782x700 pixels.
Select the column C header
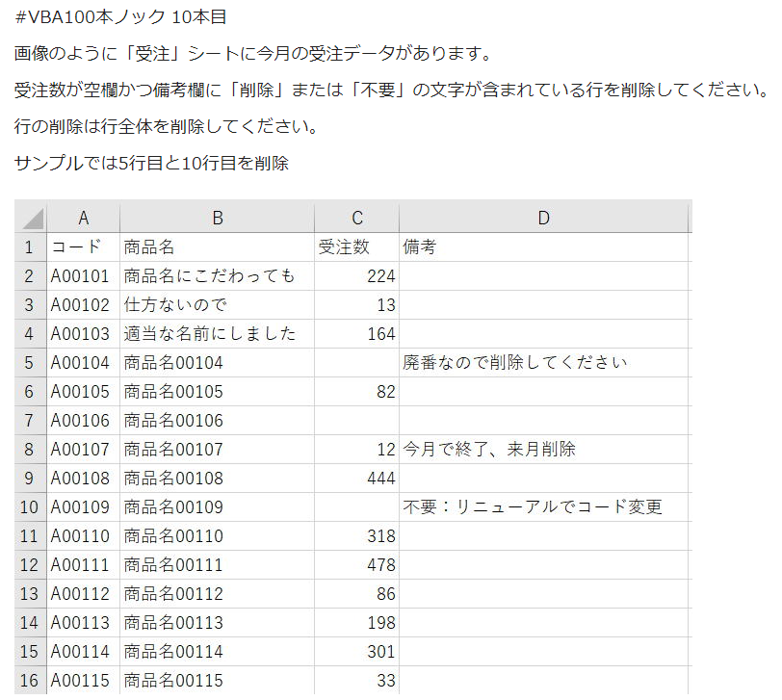(357, 218)
